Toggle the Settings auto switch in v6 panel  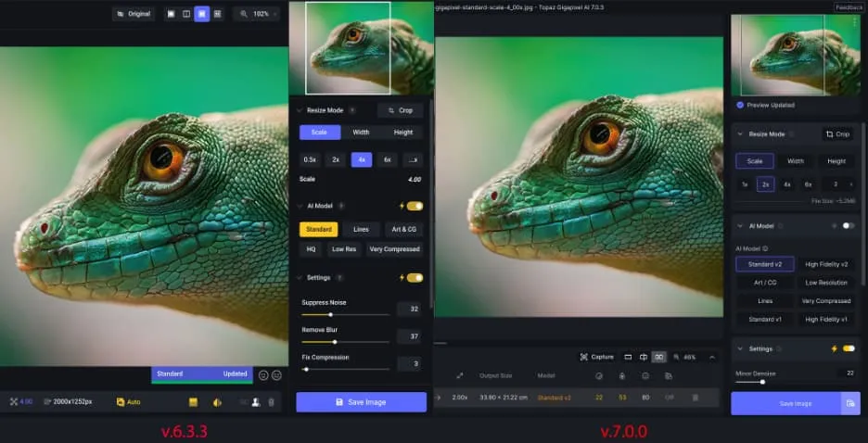(415, 277)
